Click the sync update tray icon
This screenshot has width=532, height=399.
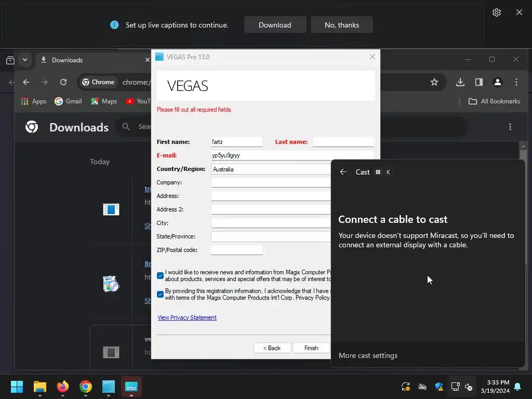[x=405, y=387]
